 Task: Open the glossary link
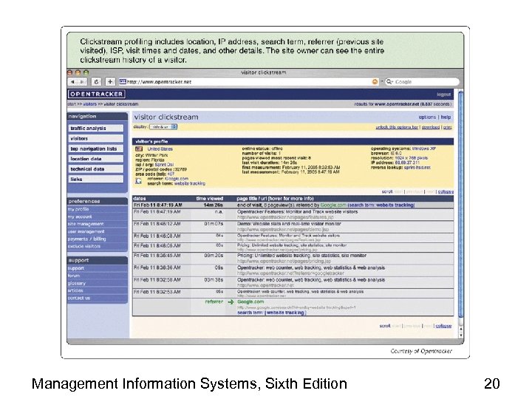tap(77, 283)
